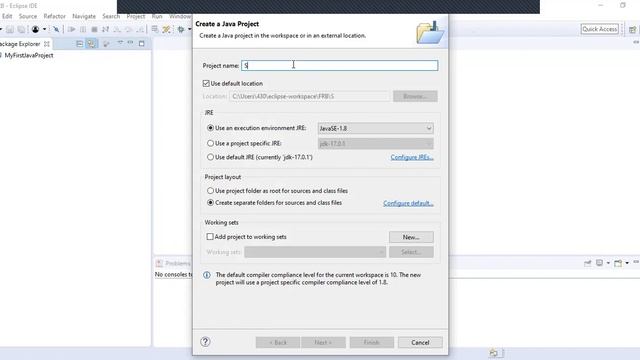Close the Package Explorer tab X

point(47,44)
